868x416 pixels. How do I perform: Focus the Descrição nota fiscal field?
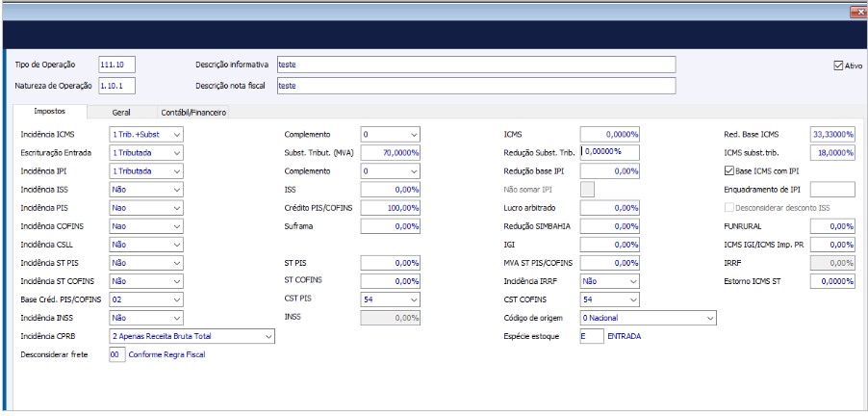(476, 86)
